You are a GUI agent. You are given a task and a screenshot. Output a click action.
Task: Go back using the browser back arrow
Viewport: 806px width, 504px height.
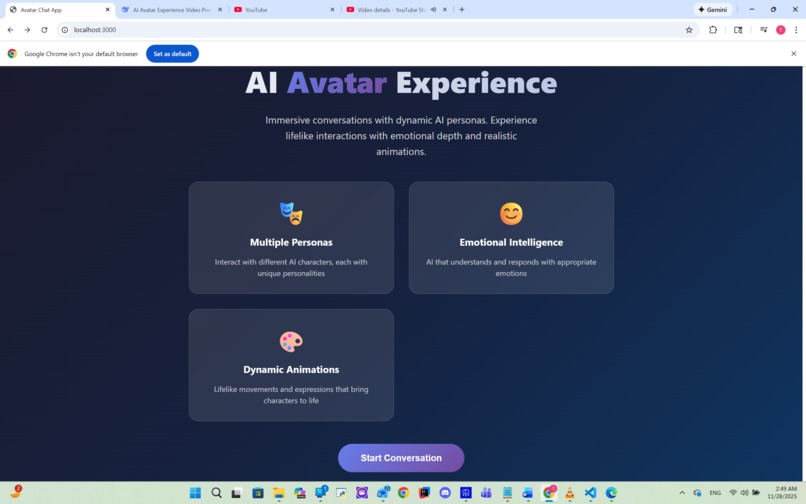point(10,30)
